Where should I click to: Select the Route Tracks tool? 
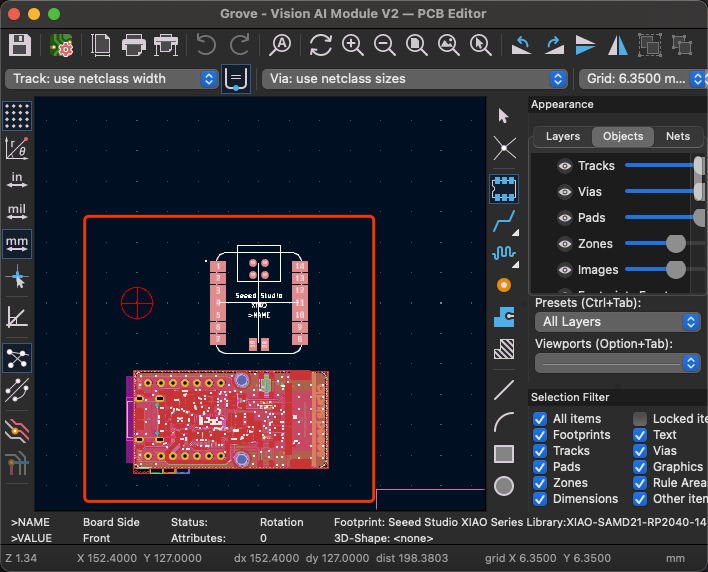point(504,221)
